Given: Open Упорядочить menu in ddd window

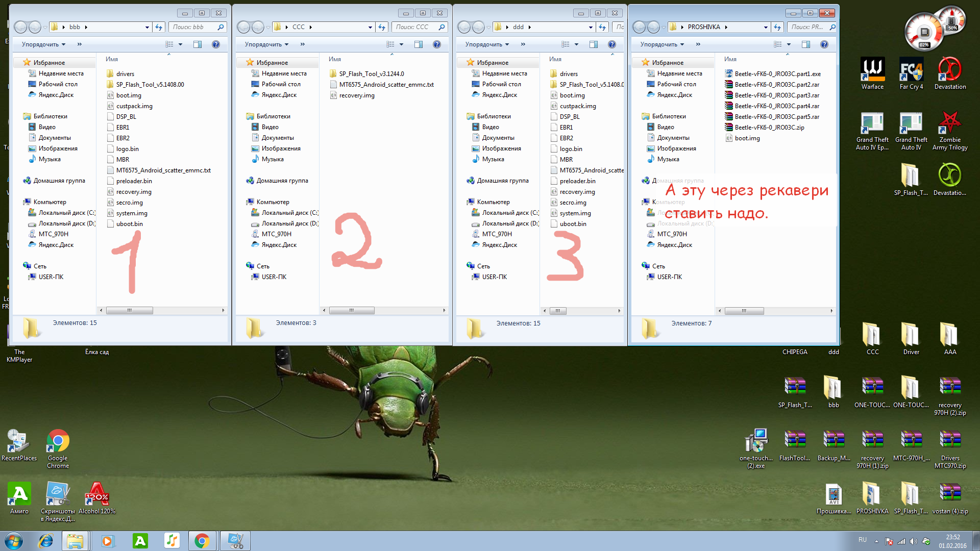Looking at the screenshot, I should (x=486, y=44).
